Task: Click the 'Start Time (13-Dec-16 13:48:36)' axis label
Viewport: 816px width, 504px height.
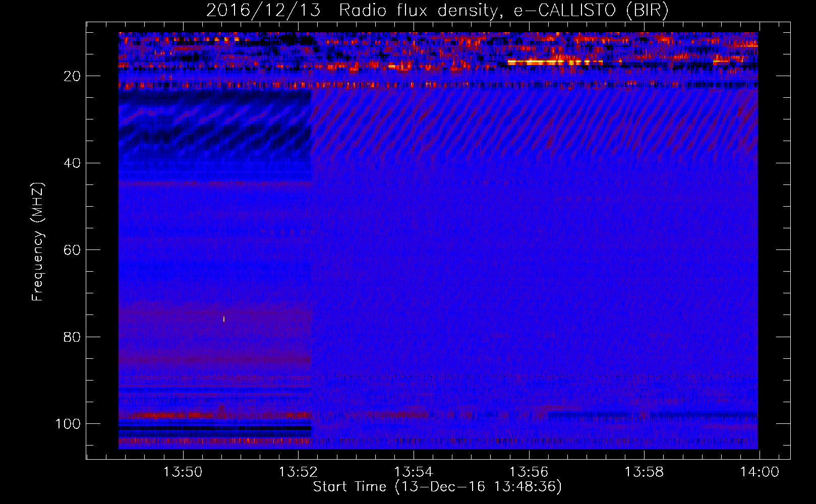Action: tap(437, 487)
